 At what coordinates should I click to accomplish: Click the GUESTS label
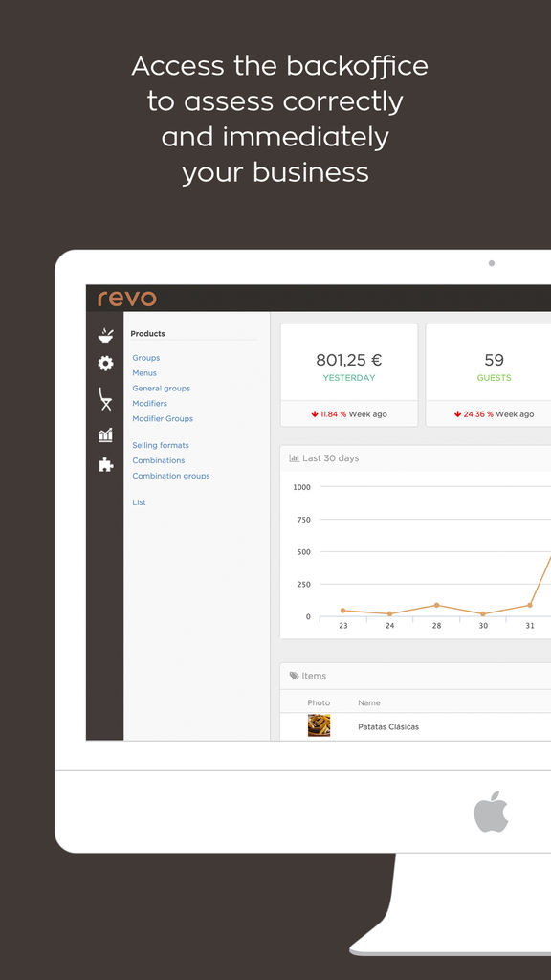click(495, 378)
